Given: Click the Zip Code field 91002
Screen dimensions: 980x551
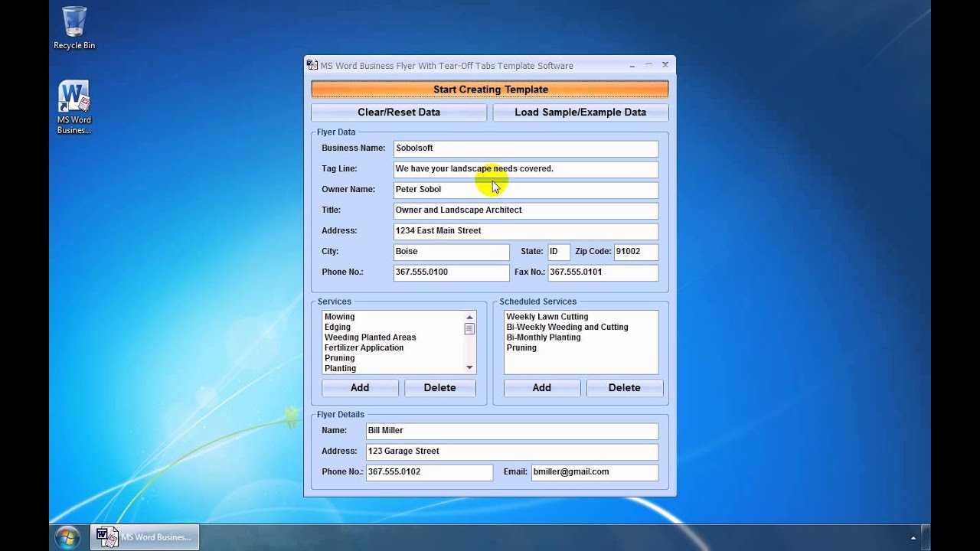Looking at the screenshot, I should (x=636, y=252).
